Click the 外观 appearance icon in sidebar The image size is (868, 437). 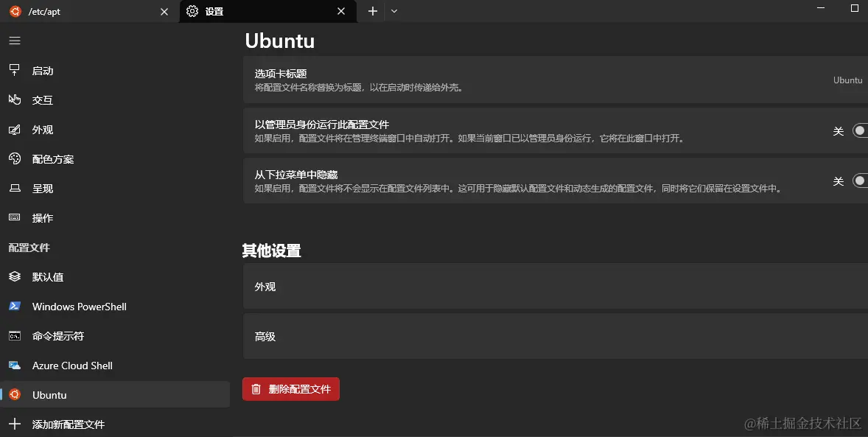[x=15, y=130]
